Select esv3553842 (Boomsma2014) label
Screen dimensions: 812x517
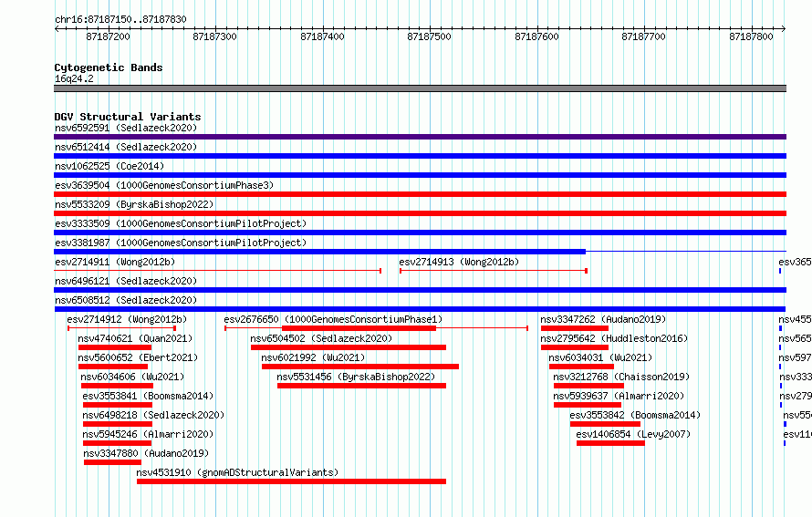(635, 415)
